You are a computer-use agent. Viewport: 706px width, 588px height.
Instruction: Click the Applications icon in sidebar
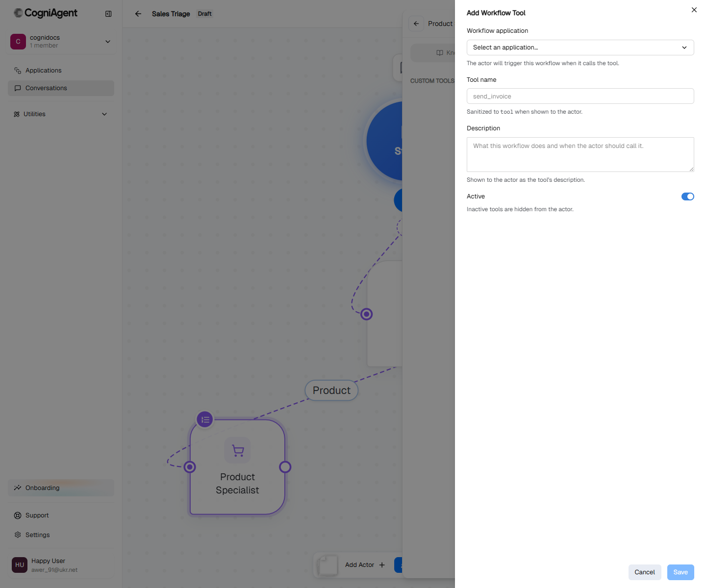pos(18,71)
